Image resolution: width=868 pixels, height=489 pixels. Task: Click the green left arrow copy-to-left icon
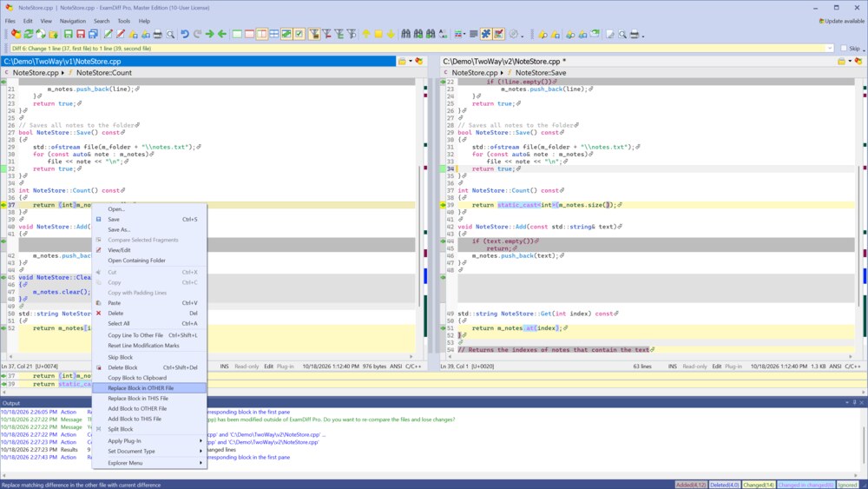pos(222,35)
